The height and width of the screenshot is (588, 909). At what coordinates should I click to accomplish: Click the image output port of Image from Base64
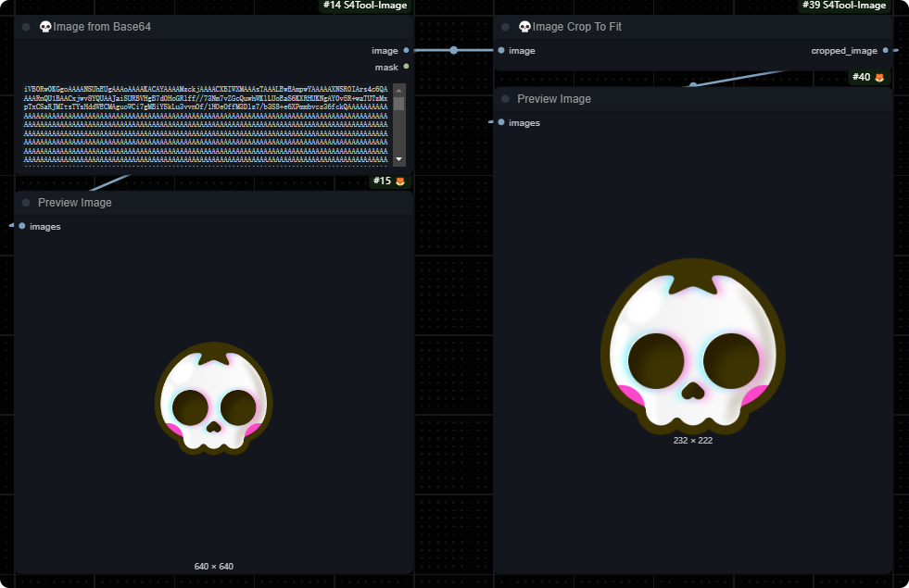click(x=406, y=51)
